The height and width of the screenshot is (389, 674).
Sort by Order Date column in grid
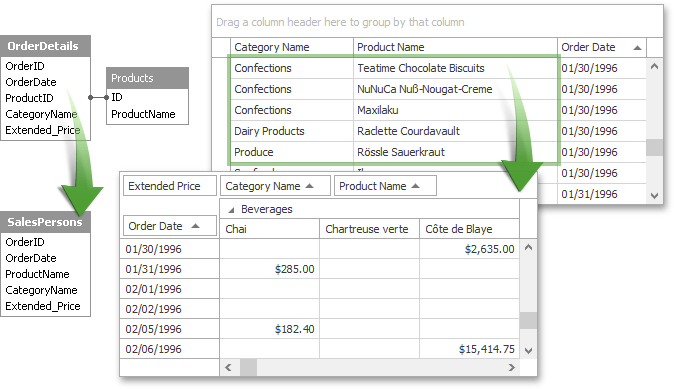pos(602,47)
